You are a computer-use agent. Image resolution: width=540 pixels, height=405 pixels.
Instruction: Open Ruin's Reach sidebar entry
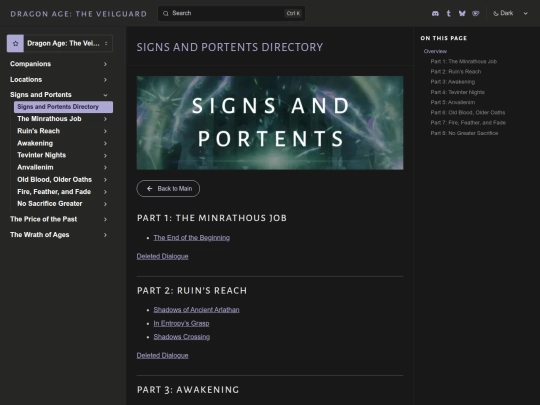[x=39, y=131]
